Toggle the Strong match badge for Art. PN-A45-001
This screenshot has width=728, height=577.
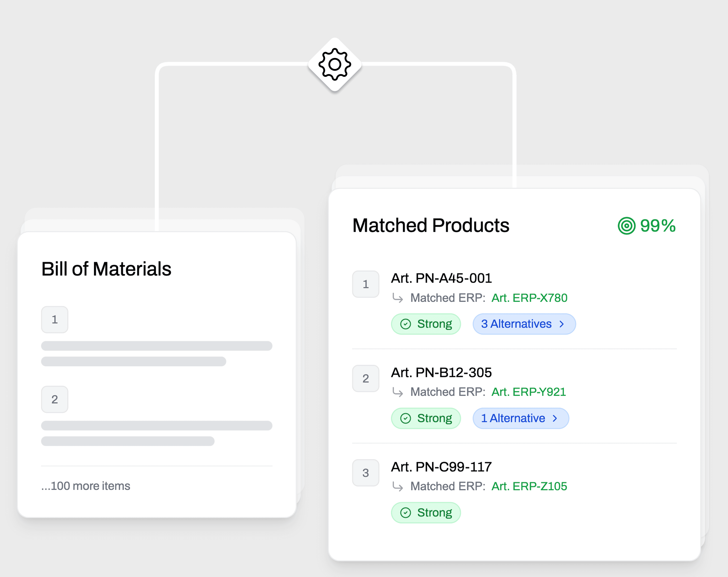point(426,324)
